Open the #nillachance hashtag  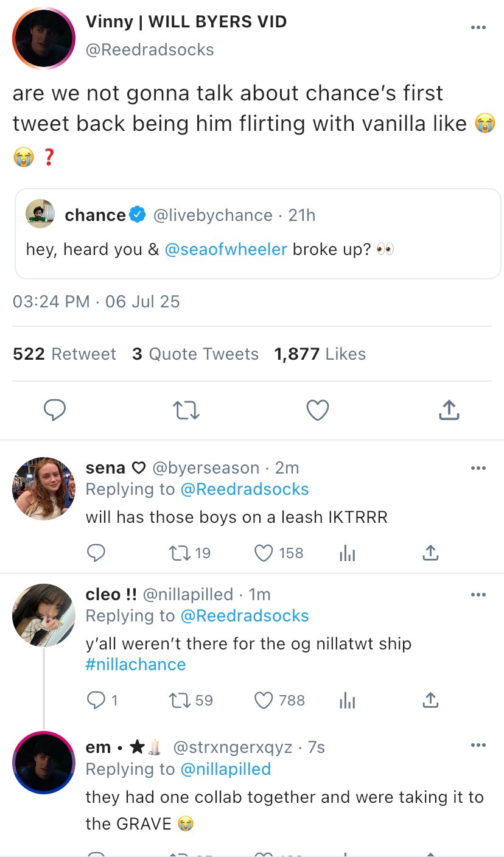(x=136, y=664)
